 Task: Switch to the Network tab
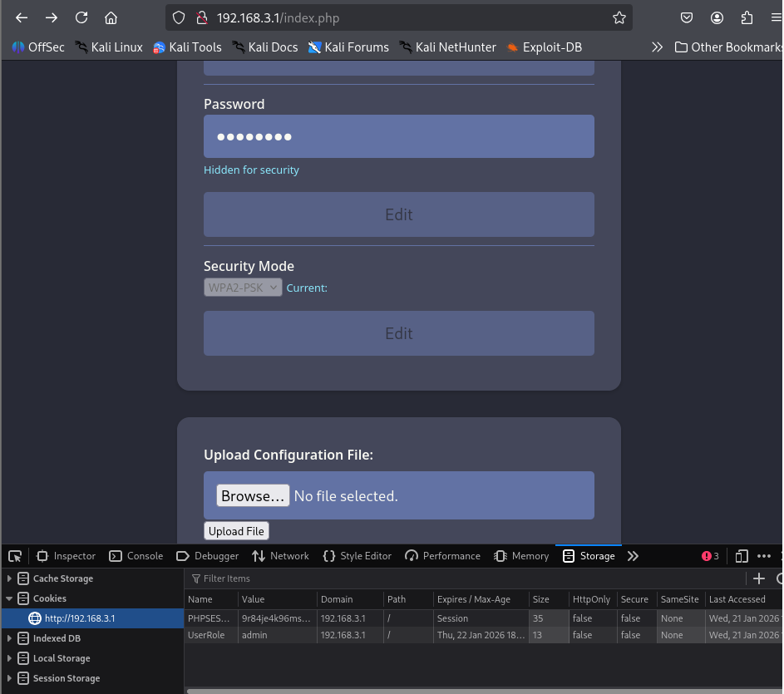280,556
